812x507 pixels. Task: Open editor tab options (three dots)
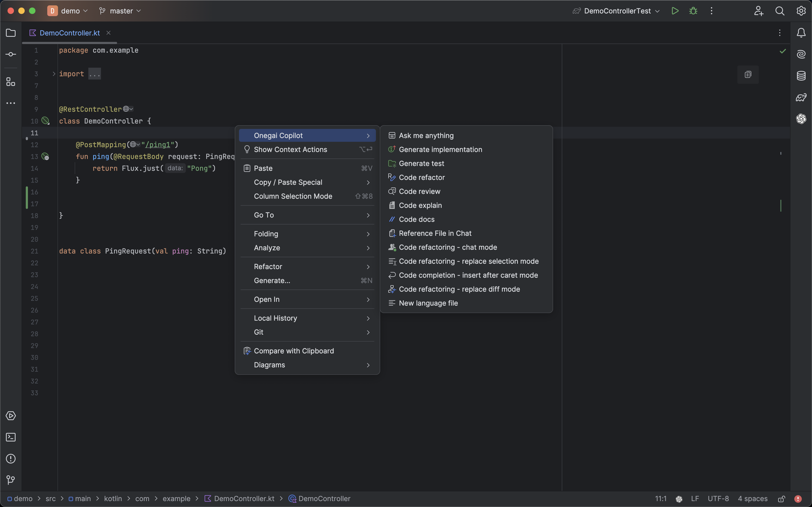[x=780, y=33]
